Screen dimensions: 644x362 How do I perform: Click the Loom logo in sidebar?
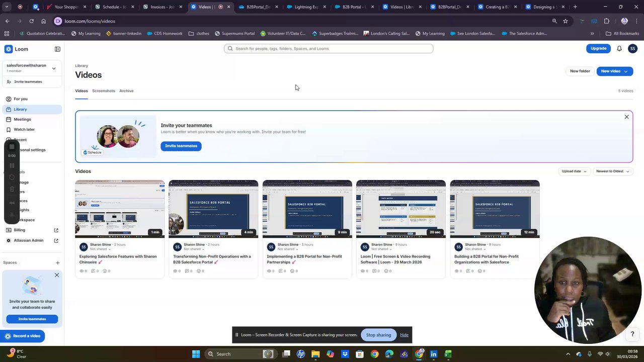point(16,49)
